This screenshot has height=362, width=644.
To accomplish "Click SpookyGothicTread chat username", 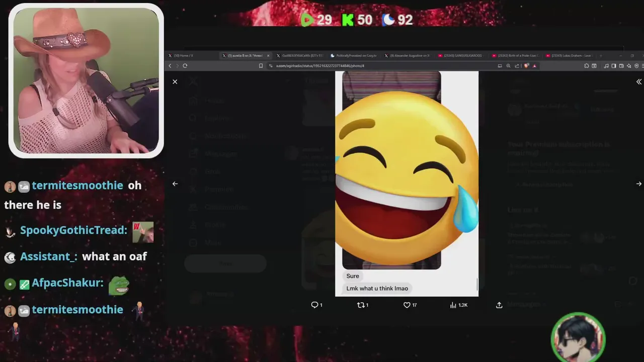I will tap(73, 230).
